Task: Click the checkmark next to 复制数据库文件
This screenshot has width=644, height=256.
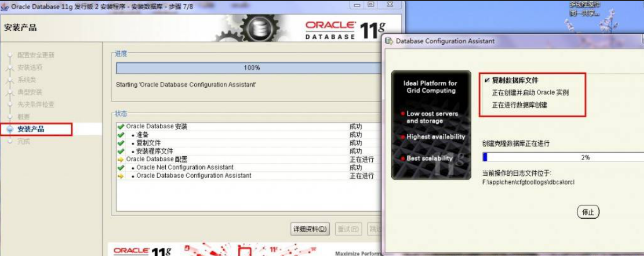Action: [x=487, y=80]
